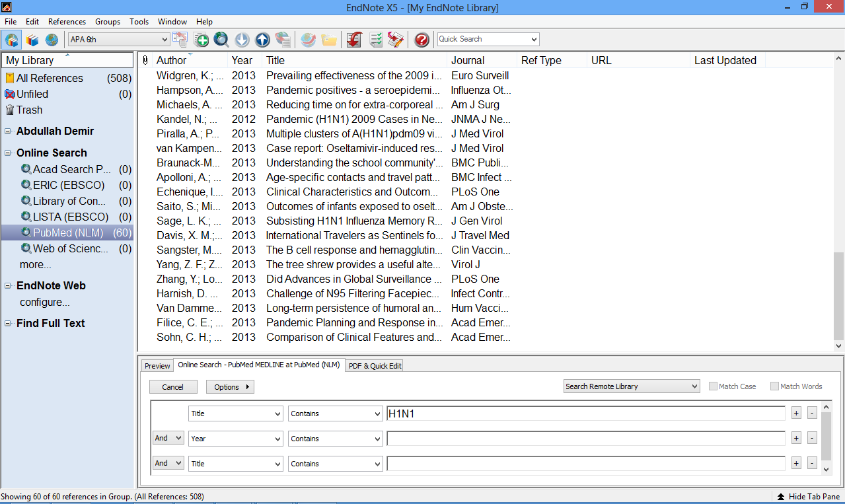Switch to Online Search mode globe icon

52,40
